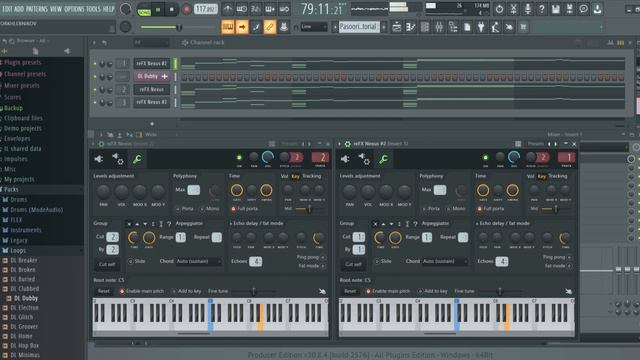Open the wrench settings in left reFX Nexus window
The image size is (640, 360).
click(x=137, y=159)
